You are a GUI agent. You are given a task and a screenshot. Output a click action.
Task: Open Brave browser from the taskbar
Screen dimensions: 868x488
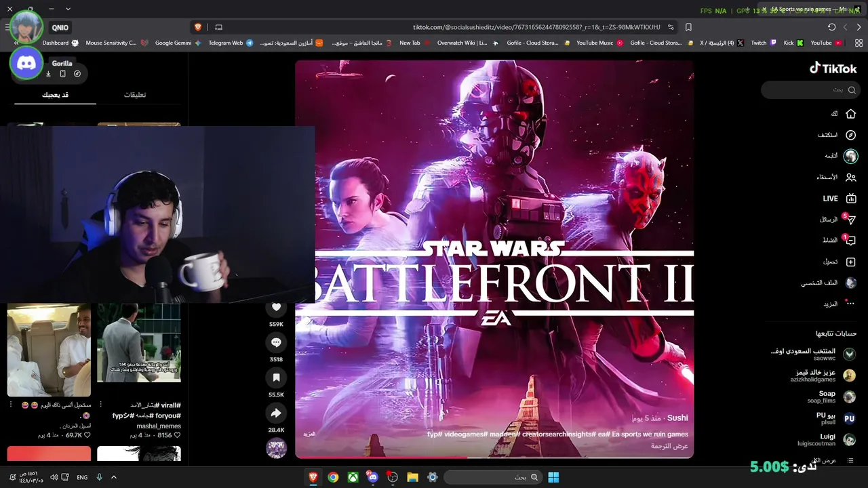tap(313, 477)
